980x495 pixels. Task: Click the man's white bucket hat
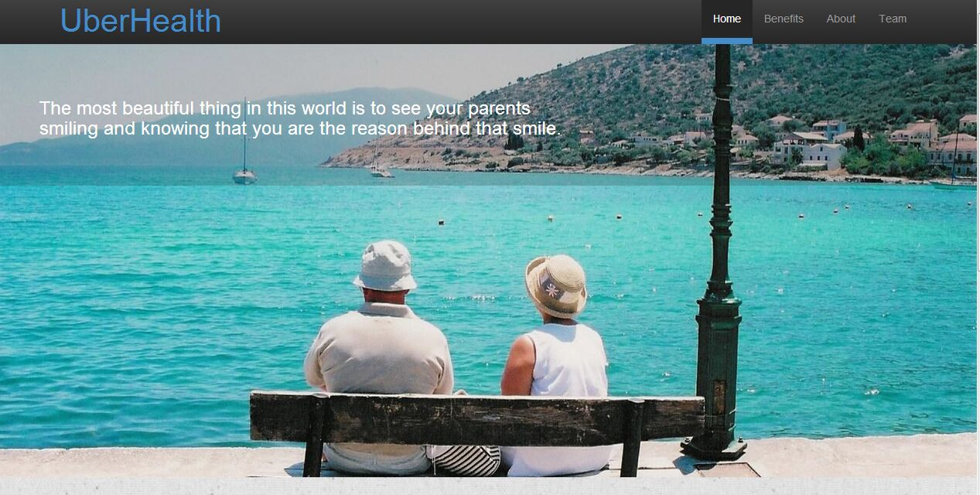tap(385, 267)
